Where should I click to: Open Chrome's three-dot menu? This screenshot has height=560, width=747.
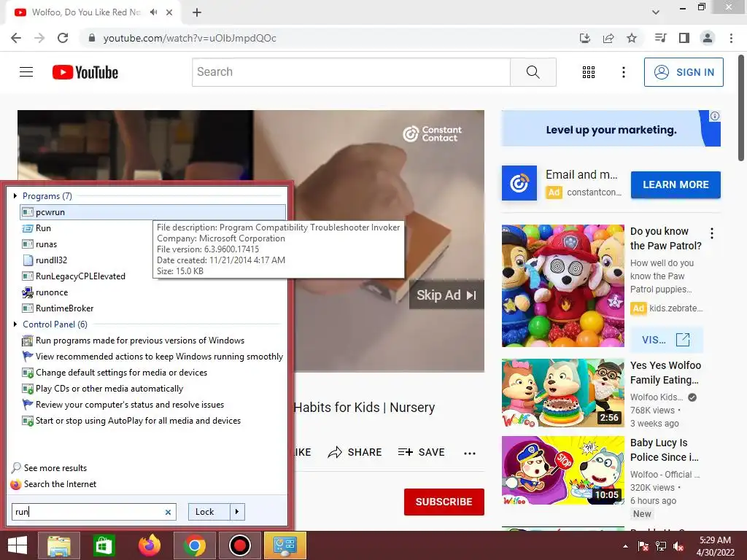[x=731, y=38]
